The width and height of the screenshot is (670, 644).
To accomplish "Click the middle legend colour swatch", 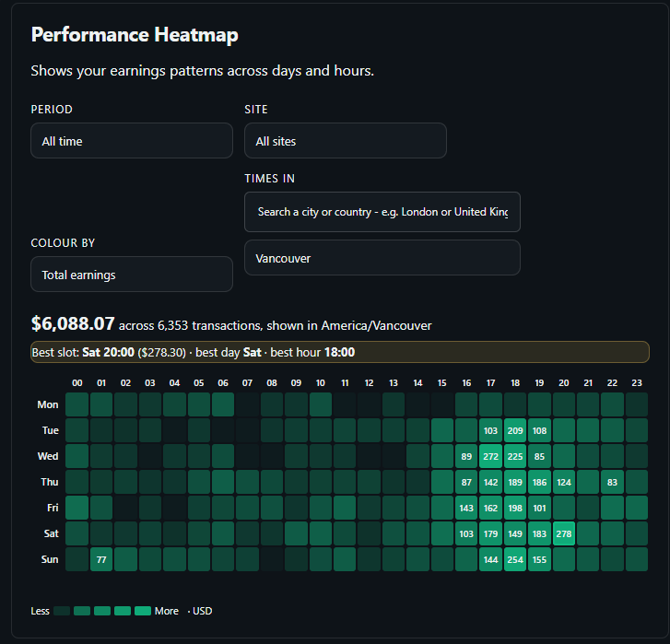I will tap(102, 611).
